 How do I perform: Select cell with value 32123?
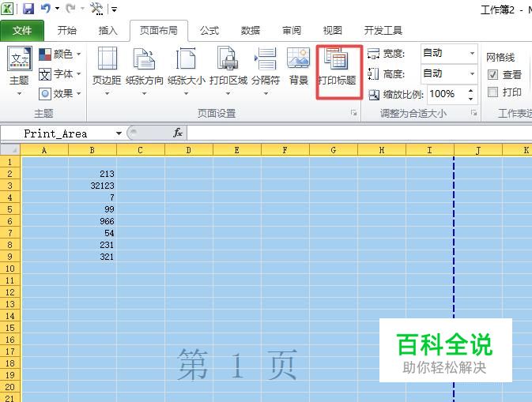click(92, 186)
